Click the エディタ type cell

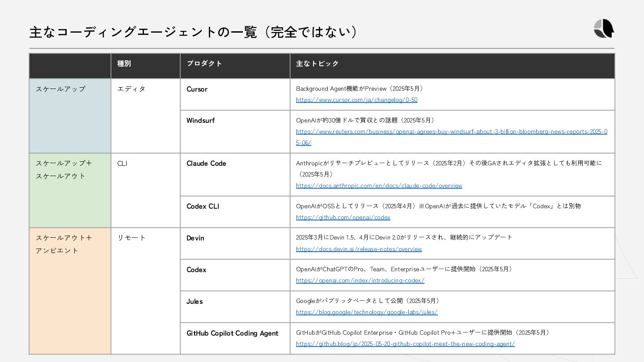[x=145, y=116]
